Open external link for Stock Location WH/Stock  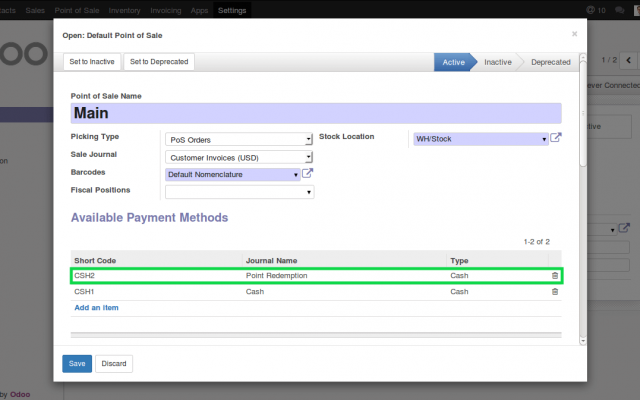(556, 138)
